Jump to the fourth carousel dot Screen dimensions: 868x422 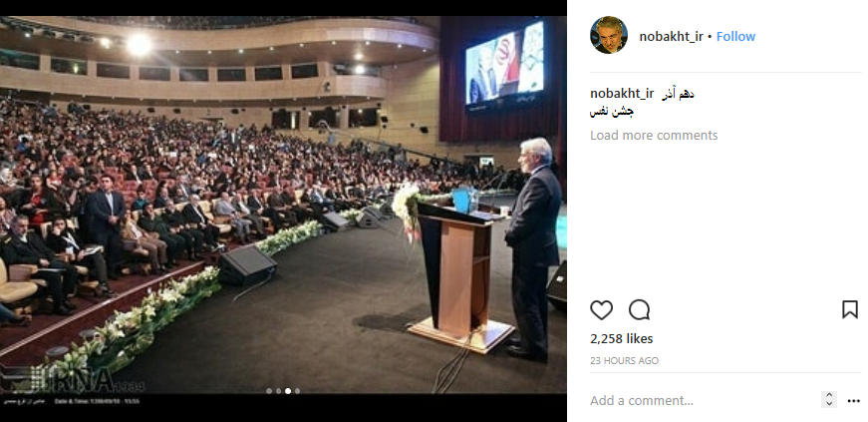[x=297, y=391]
